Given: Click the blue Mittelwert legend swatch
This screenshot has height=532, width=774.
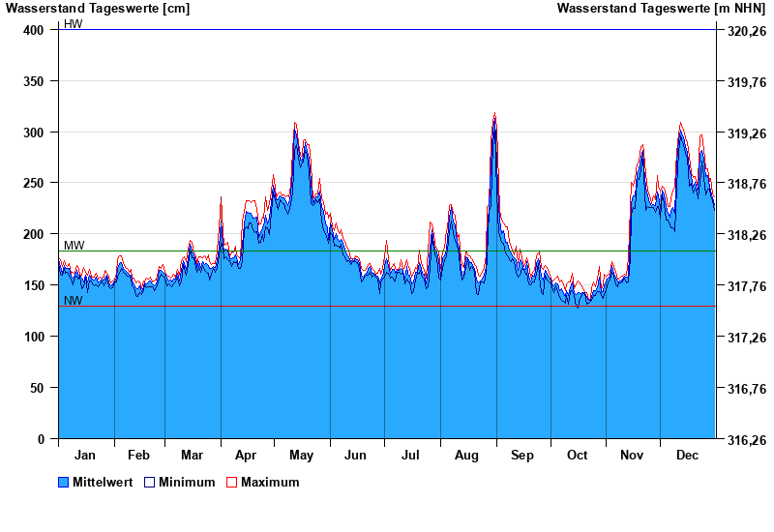Looking at the screenshot, I should 64,482.
